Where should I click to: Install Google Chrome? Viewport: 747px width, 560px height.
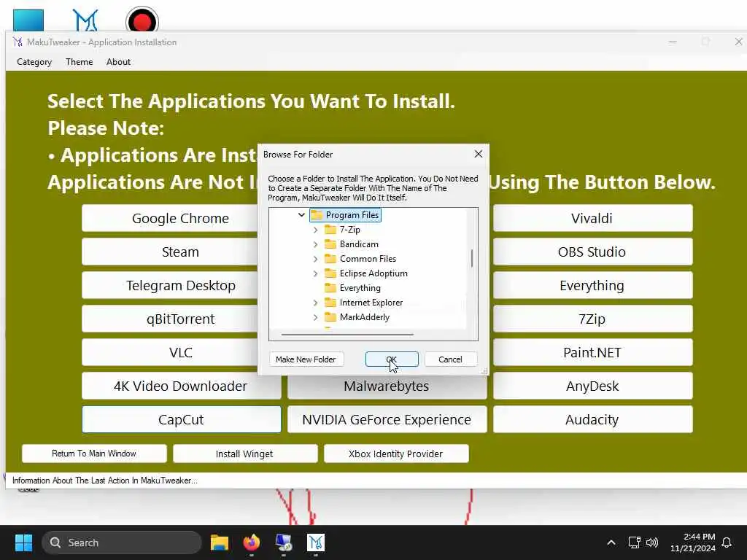coord(170,218)
